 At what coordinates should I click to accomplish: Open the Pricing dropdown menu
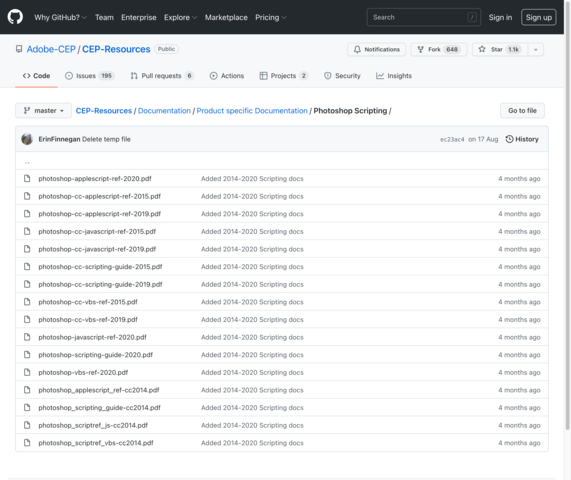pyautogui.click(x=271, y=17)
